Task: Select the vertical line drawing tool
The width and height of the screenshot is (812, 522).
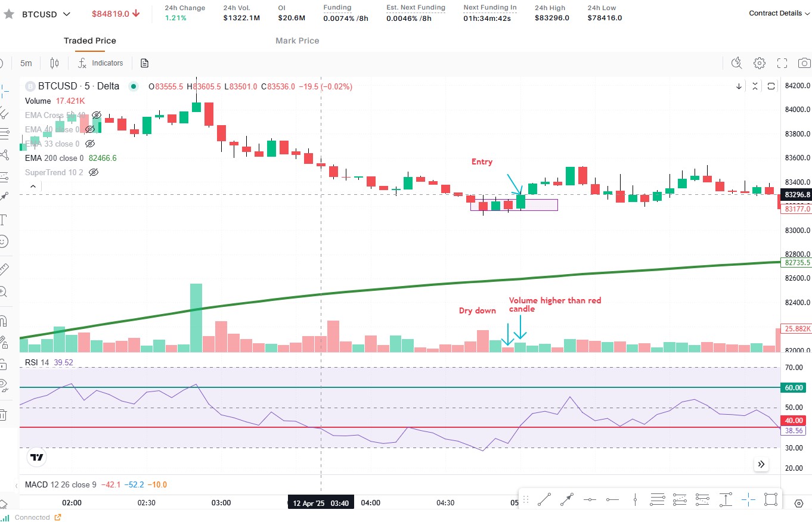Action: 636,499
